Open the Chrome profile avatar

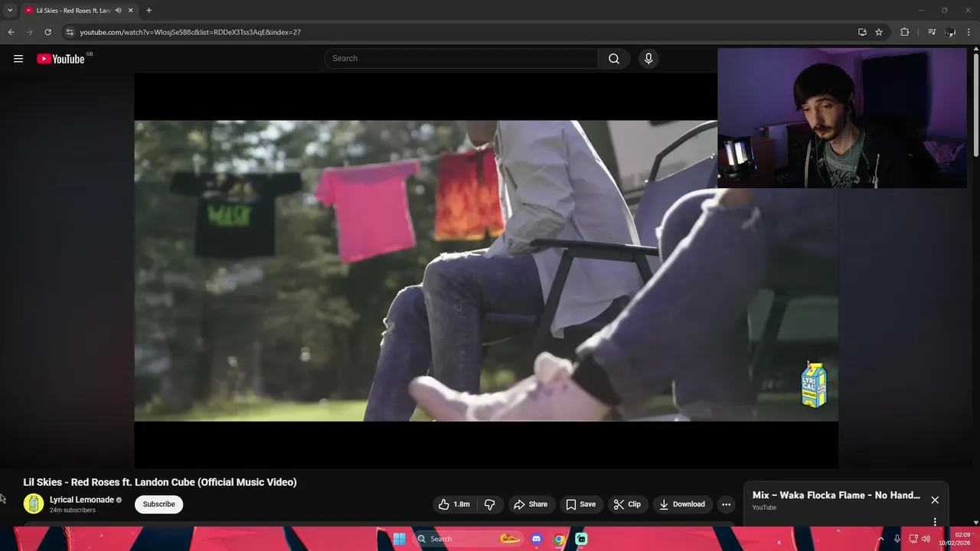[x=951, y=32]
